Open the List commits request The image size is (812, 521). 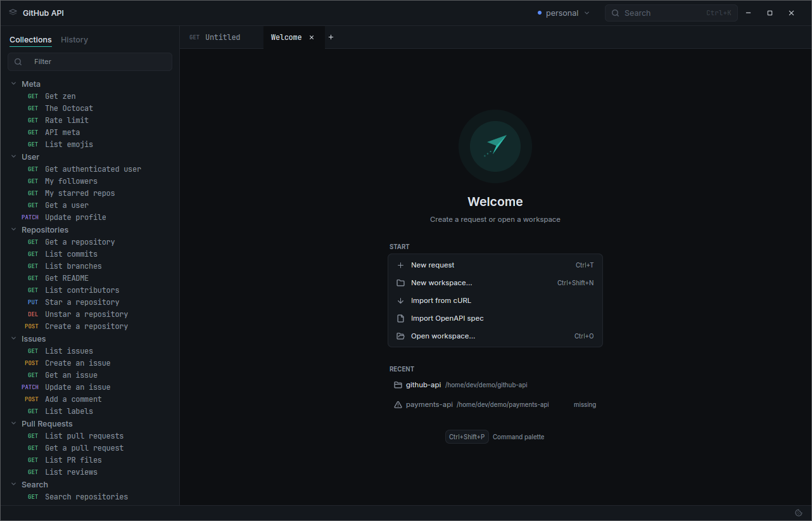pos(90,254)
